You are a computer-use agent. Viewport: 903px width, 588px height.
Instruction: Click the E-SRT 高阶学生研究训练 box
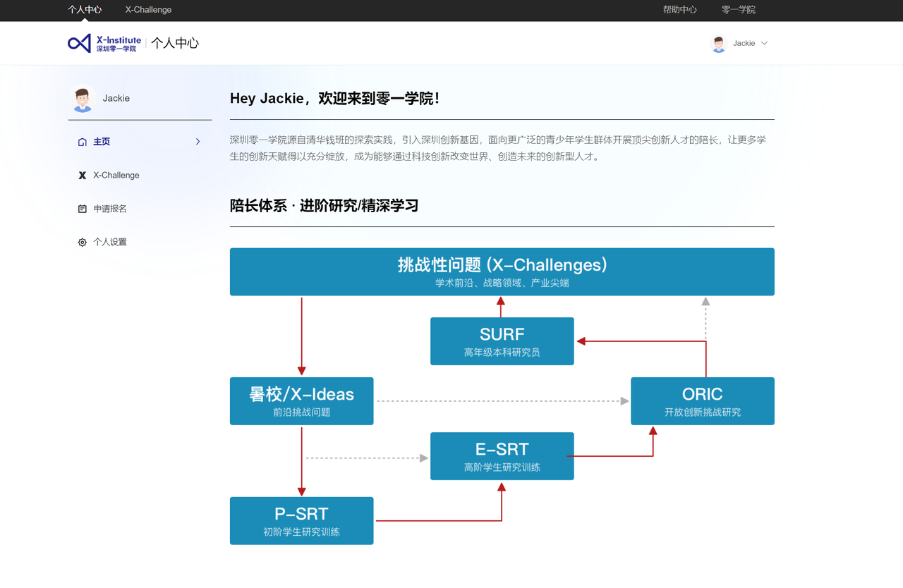point(502,456)
